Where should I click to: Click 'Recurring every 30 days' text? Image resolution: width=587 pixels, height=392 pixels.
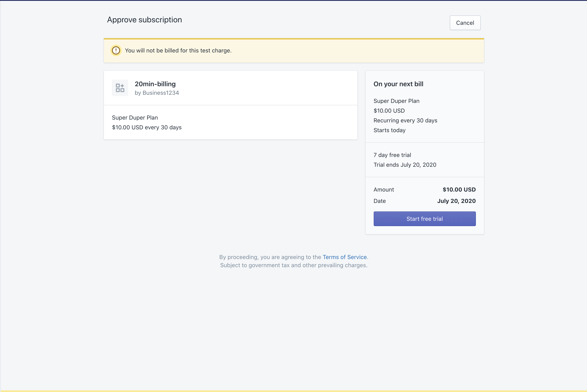point(405,120)
